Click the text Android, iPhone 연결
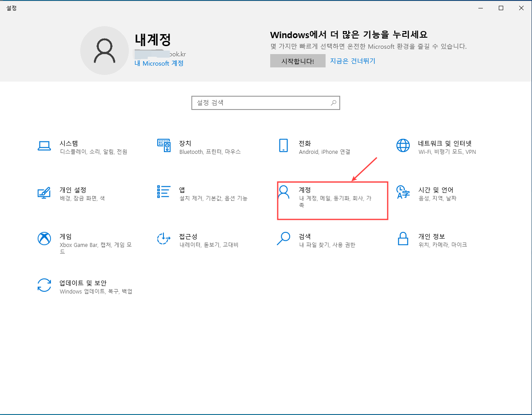This screenshot has height=415, width=532. tap(325, 152)
